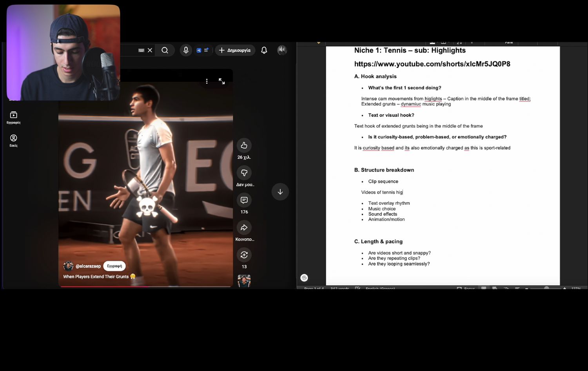Screen dimensions: 588x371
Task: Click the 26 χιλ. like count
Action: click(244, 157)
